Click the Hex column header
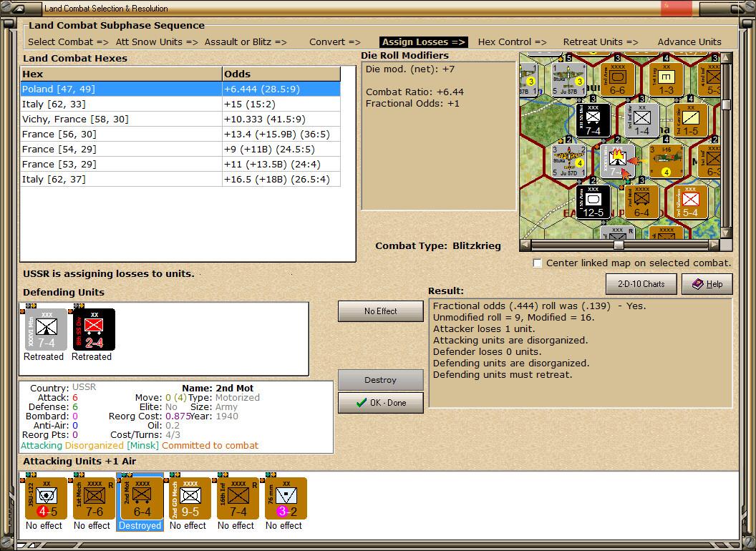The width and height of the screenshot is (756, 551). point(121,74)
